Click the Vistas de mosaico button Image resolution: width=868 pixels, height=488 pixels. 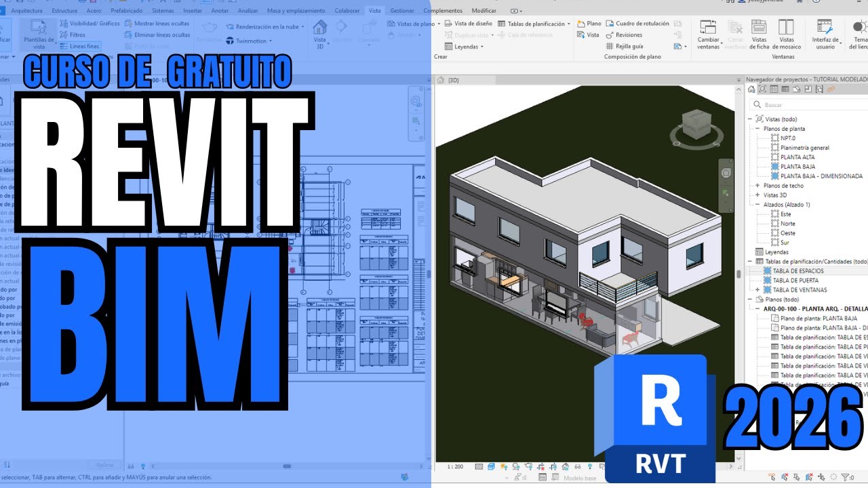(786, 34)
